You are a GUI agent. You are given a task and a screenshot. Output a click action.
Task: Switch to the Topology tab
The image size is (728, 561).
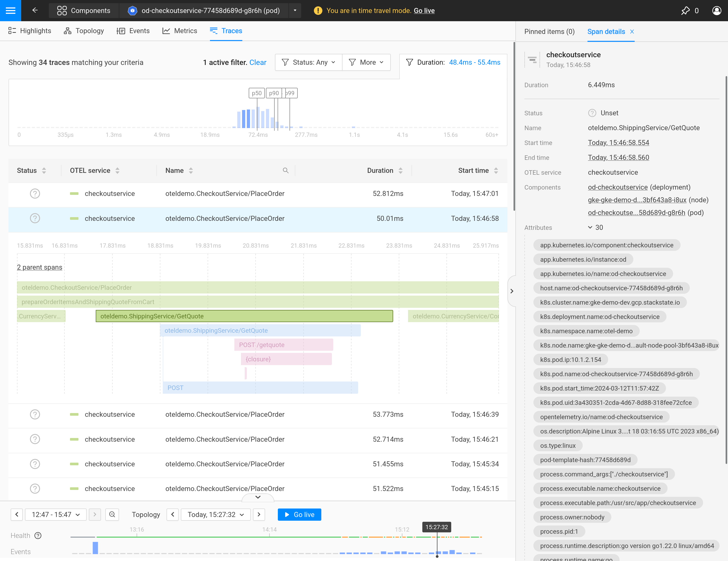point(84,31)
